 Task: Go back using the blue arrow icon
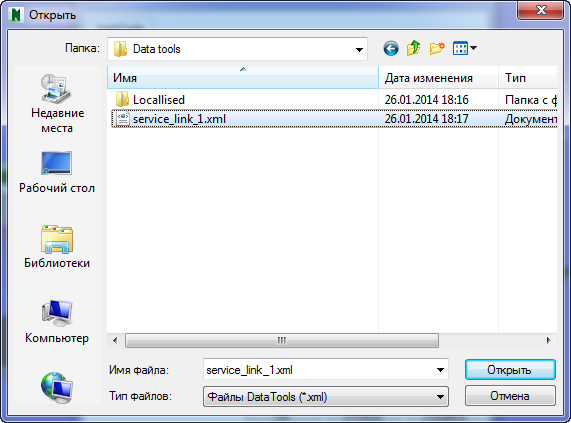391,48
